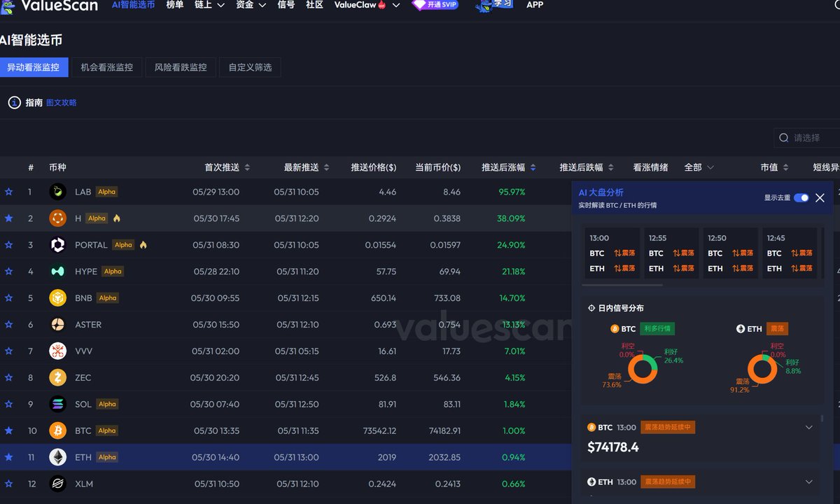
Task: Select the 12:45 time card
Action: click(789, 253)
